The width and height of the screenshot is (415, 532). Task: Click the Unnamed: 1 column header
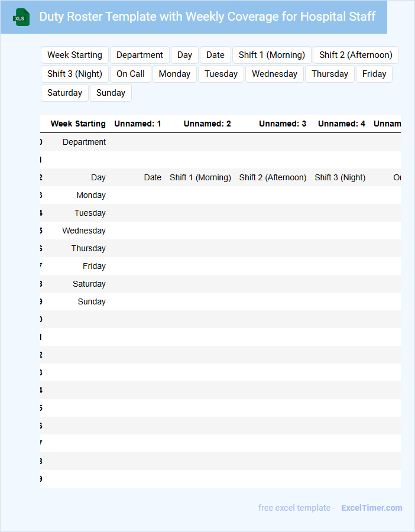137,124
